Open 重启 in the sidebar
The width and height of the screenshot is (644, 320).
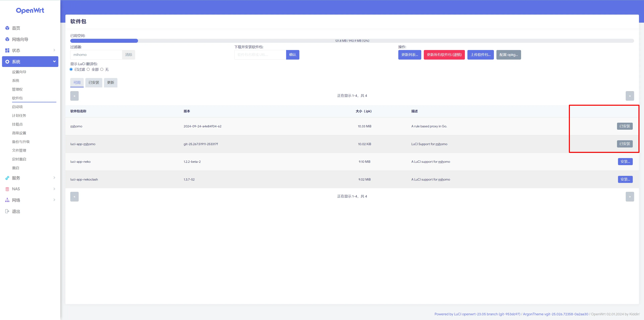[x=15, y=168]
